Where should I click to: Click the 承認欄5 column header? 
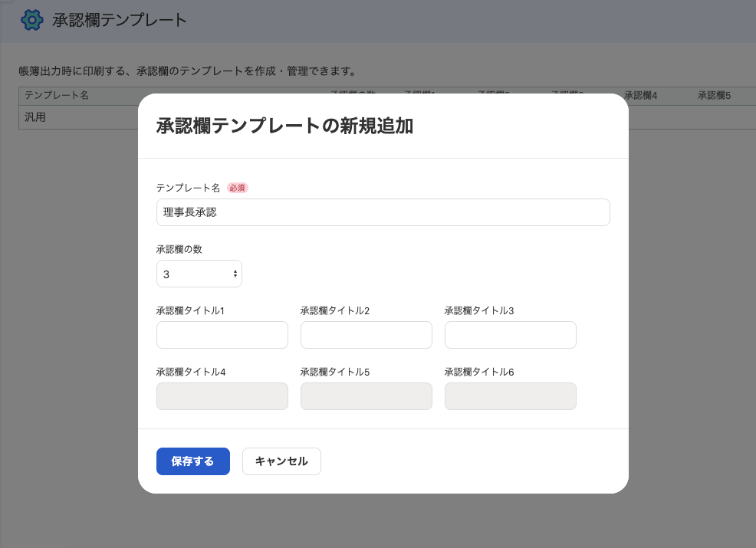714,96
